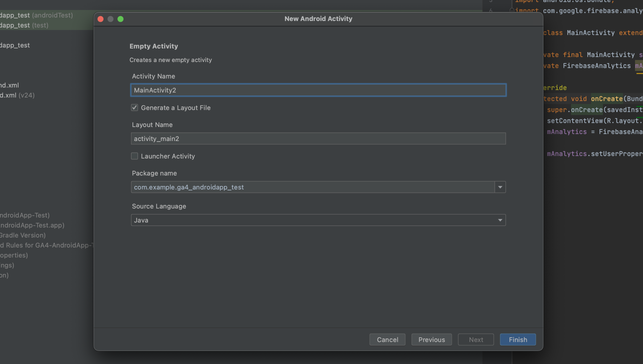Click the Gradle Version entry in sidebar
Image resolution: width=643 pixels, height=364 pixels.
pyautogui.click(x=23, y=235)
